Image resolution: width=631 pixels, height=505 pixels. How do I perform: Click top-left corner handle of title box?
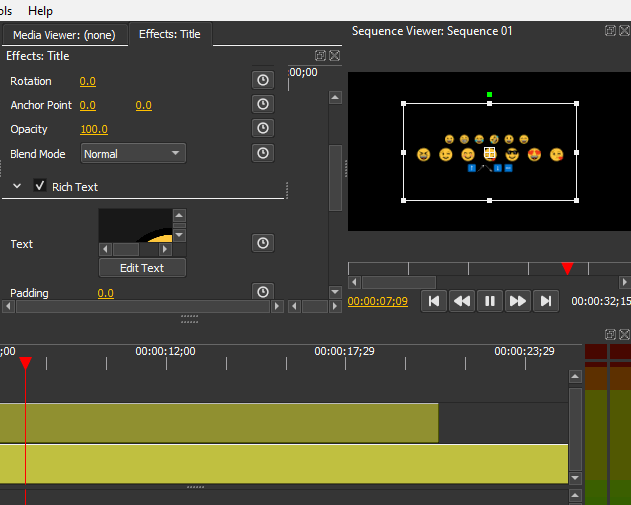pos(404,104)
